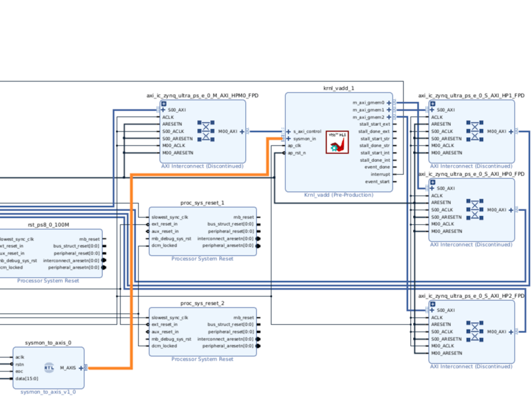Select the crossbar icon in M_AXI_HPM0_FPD interconnect
This screenshot has width=532, height=399.
point(206,131)
